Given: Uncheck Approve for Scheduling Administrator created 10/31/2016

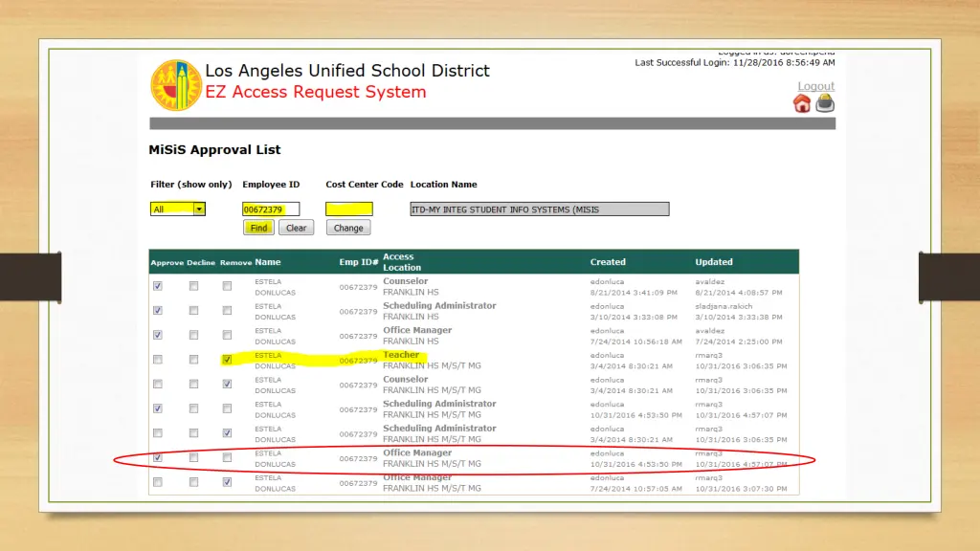Looking at the screenshot, I should 158,408.
